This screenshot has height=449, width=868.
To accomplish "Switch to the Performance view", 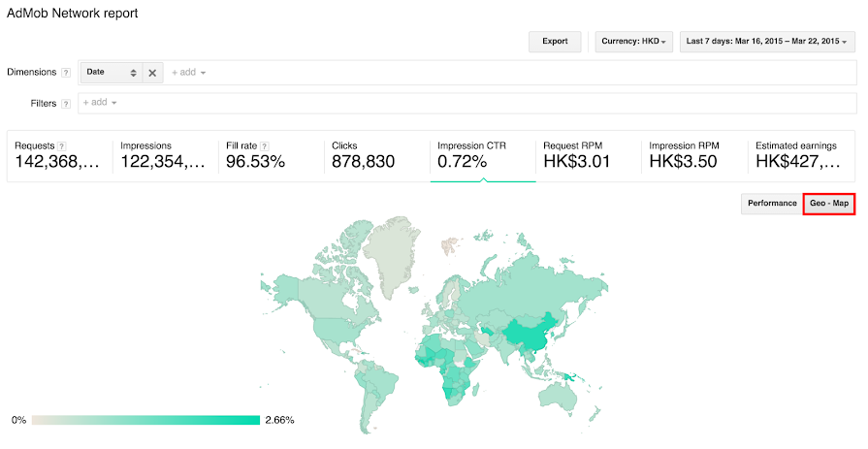I will (x=772, y=205).
